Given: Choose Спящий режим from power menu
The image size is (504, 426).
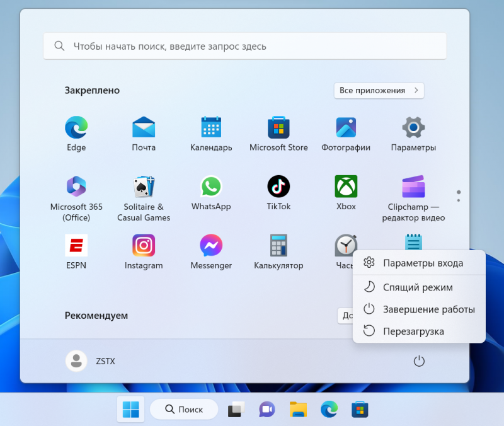Looking at the screenshot, I should 419,287.
